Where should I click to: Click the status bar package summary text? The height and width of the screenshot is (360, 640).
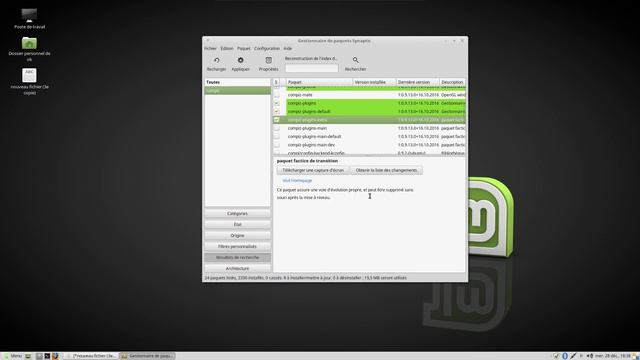[305, 278]
